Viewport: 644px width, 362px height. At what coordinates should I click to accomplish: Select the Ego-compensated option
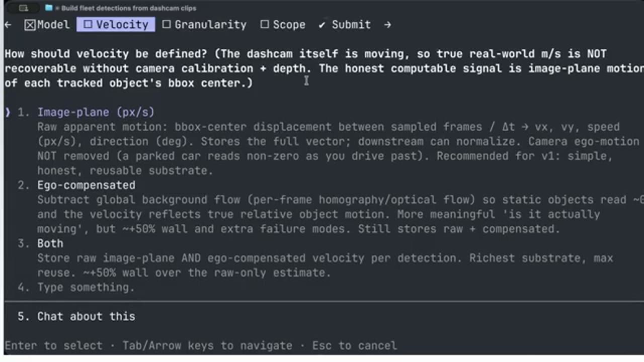[86, 185]
